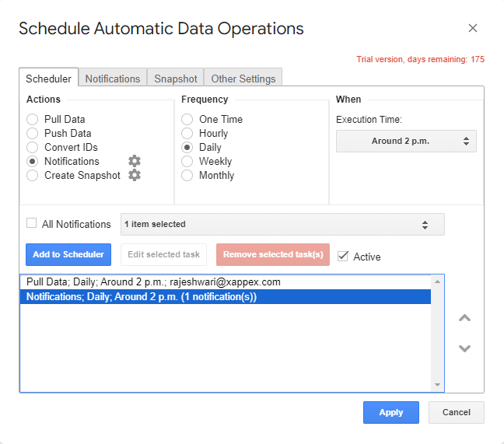Open the Execution Time dropdown
The height and width of the screenshot is (444, 504).
pos(406,141)
